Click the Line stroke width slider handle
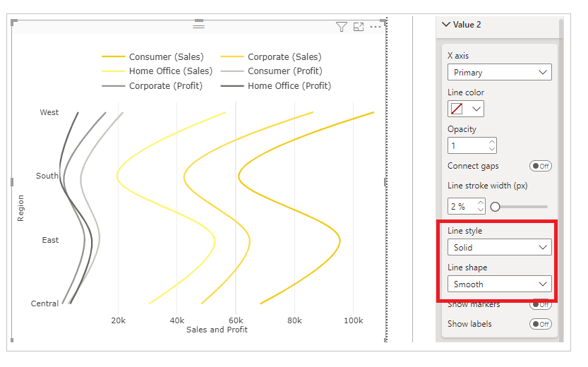Image resolution: width=588 pixels, height=367 pixels. 495,207
